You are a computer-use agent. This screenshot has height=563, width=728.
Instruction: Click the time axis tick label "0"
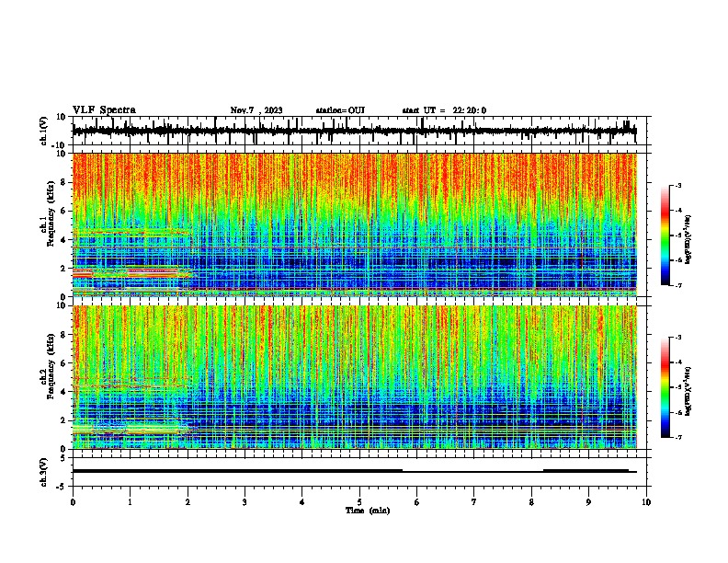click(73, 502)
